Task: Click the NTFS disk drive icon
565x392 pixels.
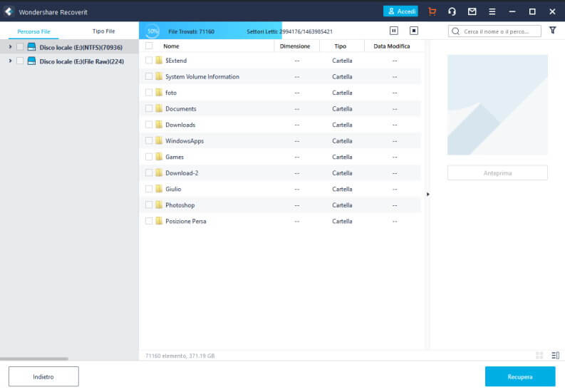Action: 32,47
